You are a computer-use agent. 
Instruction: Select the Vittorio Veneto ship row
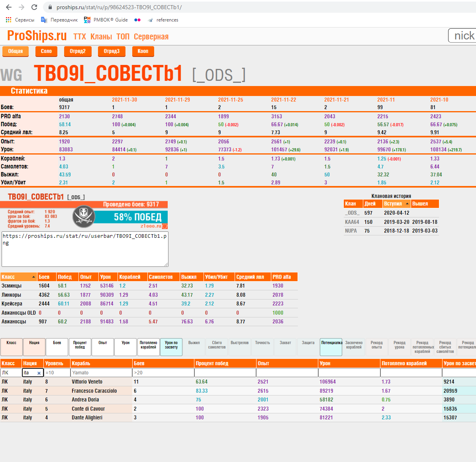click(238, 382)
